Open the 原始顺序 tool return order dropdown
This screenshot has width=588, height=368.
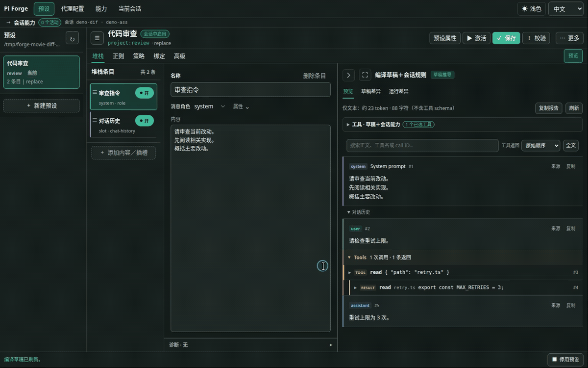pos(540,145)
